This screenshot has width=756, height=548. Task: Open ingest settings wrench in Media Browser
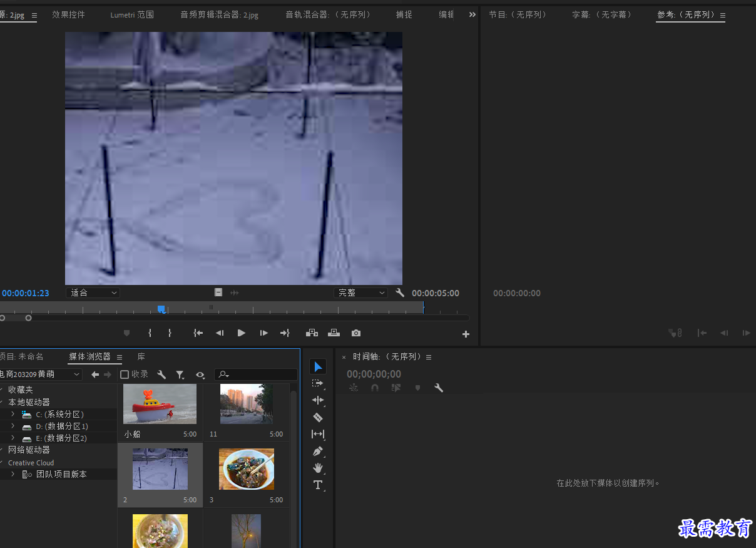click(x=161, y=375)
